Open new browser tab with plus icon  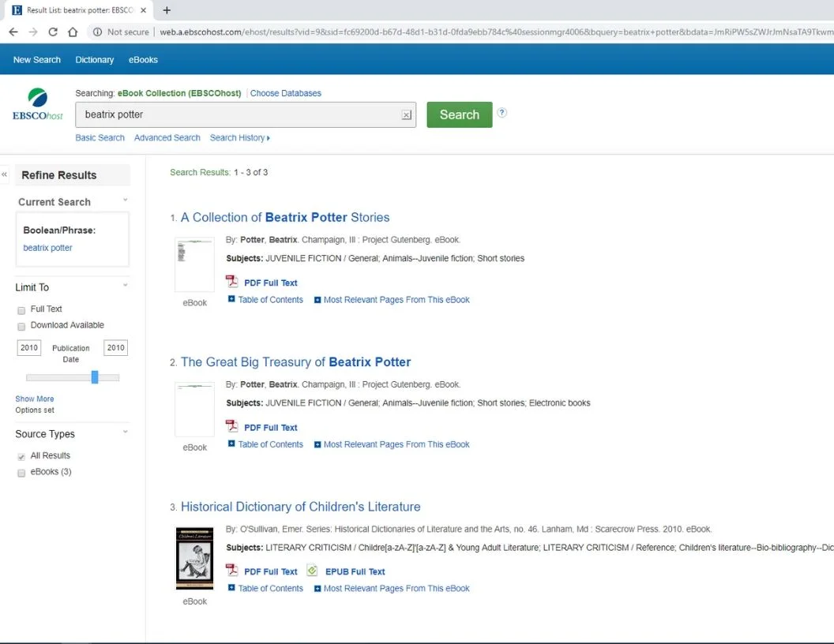tap(167, 10)
